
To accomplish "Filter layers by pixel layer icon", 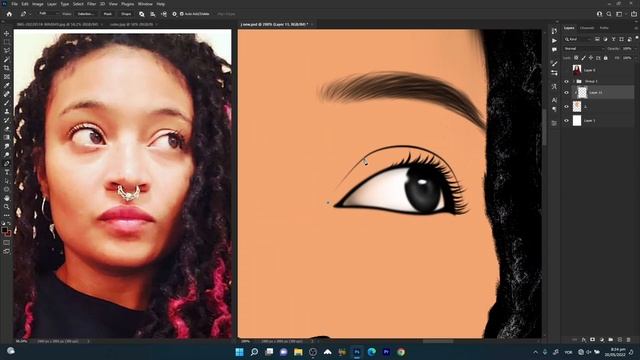I will (x=597, y=39).
